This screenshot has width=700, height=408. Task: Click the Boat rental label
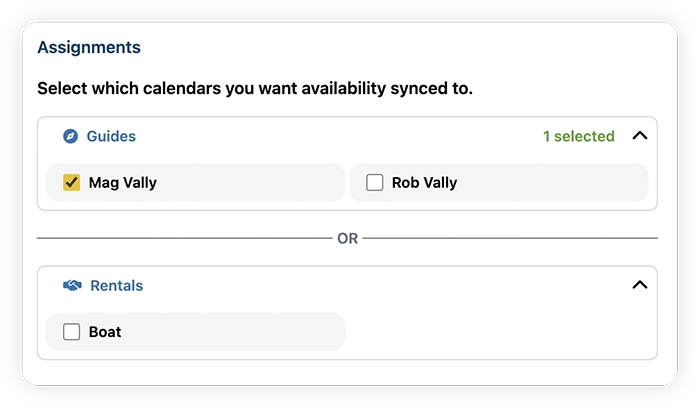105,332
